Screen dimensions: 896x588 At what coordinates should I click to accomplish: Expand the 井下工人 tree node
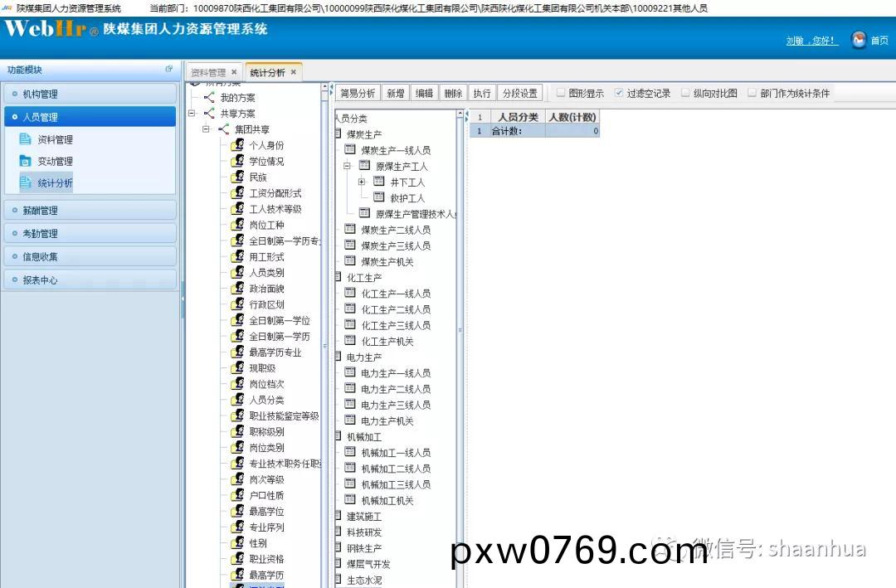click(362, 182)
